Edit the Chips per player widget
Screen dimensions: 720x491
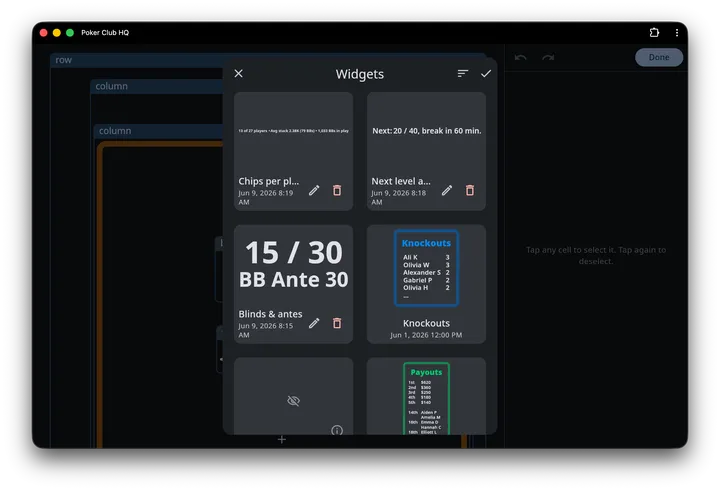click(x=314, y=190)
